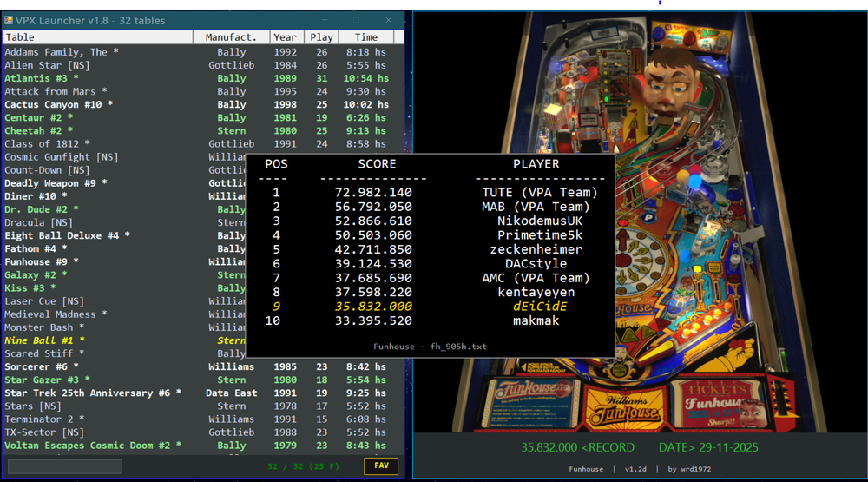
Task: Click the MAB (VPA Team) score entry
Action: [x=431, y=208]
